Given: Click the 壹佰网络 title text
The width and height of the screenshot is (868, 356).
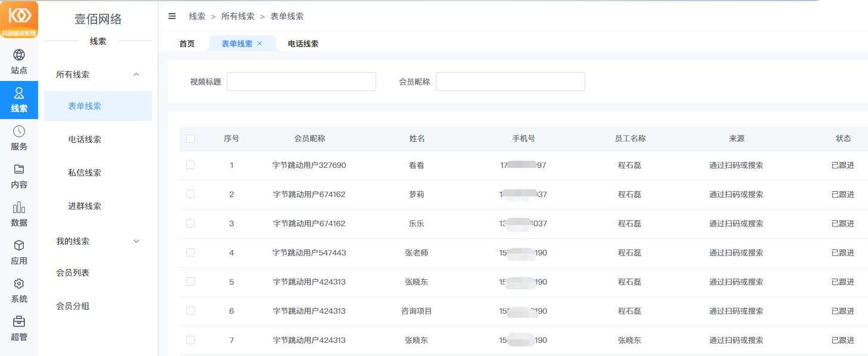Looking at the screenshot, I should [98, 19].
